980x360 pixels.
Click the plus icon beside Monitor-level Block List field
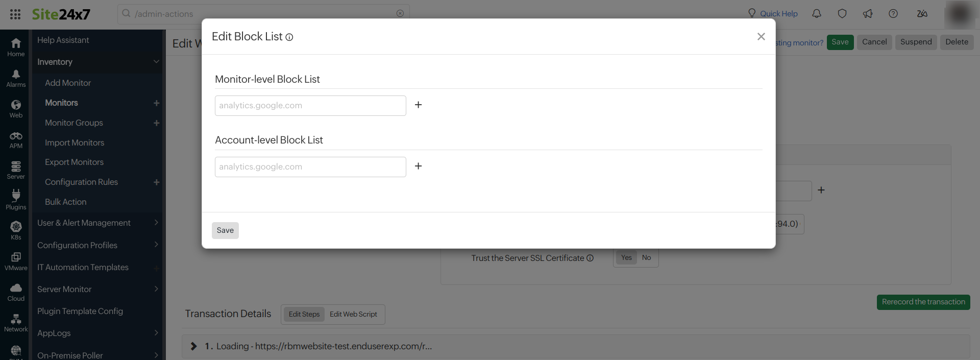[418, 105]
